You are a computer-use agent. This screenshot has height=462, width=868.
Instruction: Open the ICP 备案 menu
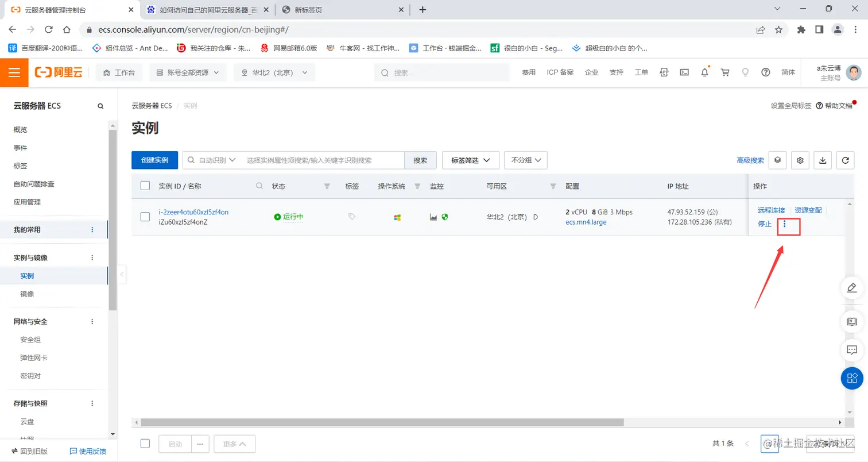pyautogui.click(x=560, y=72)
